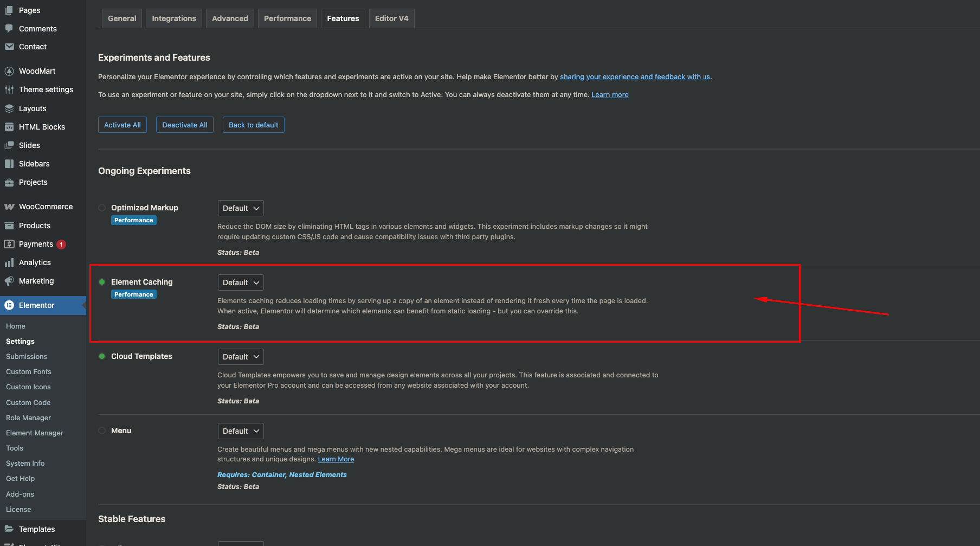Switch to the Editor V4 tab
980x546 pixels.
click(392, 18)
